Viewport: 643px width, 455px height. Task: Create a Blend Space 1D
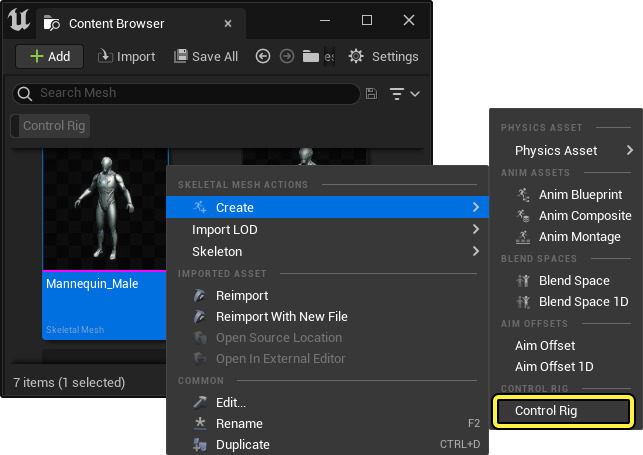(566, 302)
